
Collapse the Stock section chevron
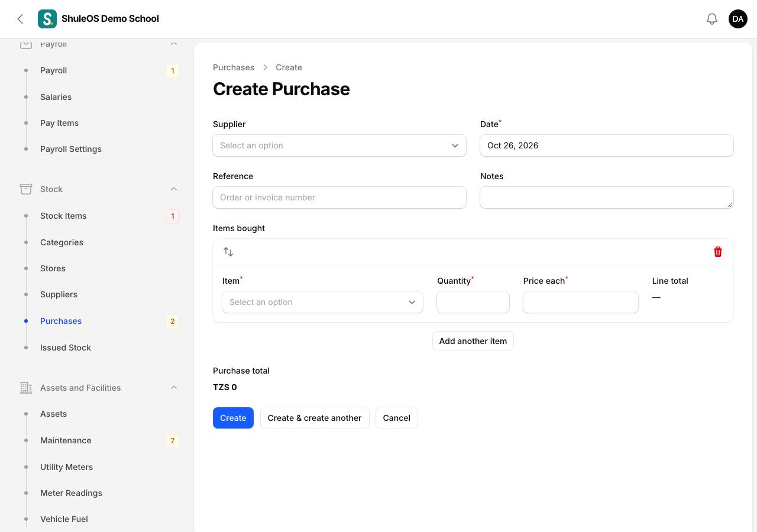[x=174, y=189]
